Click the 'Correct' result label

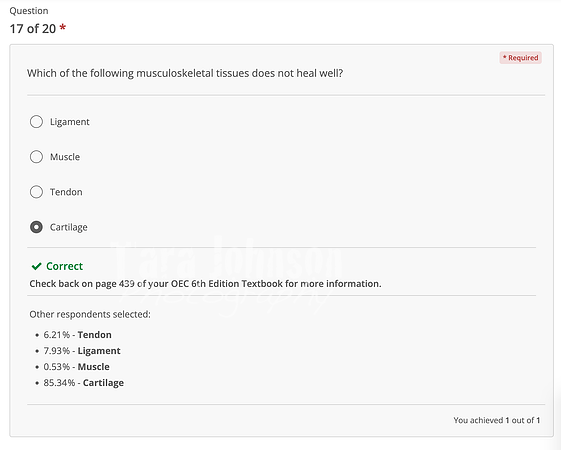(64, 266)
